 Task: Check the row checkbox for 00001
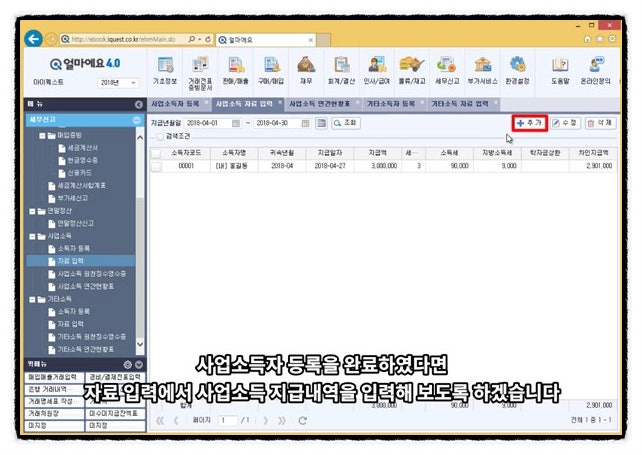pos(156,166)
